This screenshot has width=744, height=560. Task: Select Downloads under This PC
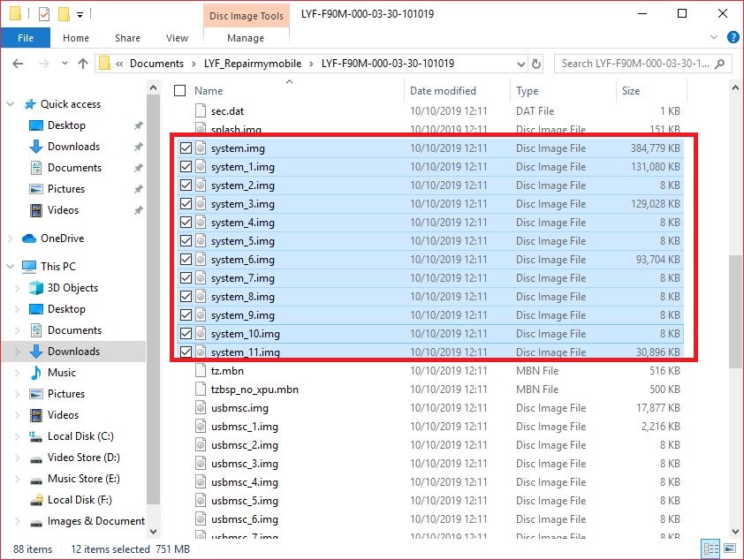(73, 352)
